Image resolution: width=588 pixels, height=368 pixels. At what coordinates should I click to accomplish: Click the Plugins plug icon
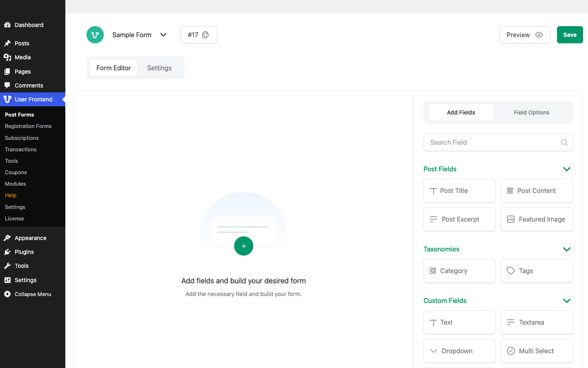(x=7, y=252)
